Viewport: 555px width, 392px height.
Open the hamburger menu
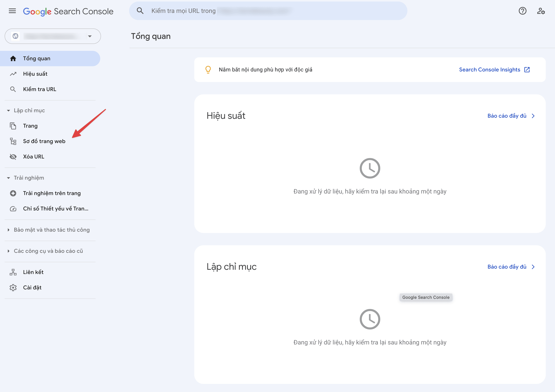click(12, 11)
